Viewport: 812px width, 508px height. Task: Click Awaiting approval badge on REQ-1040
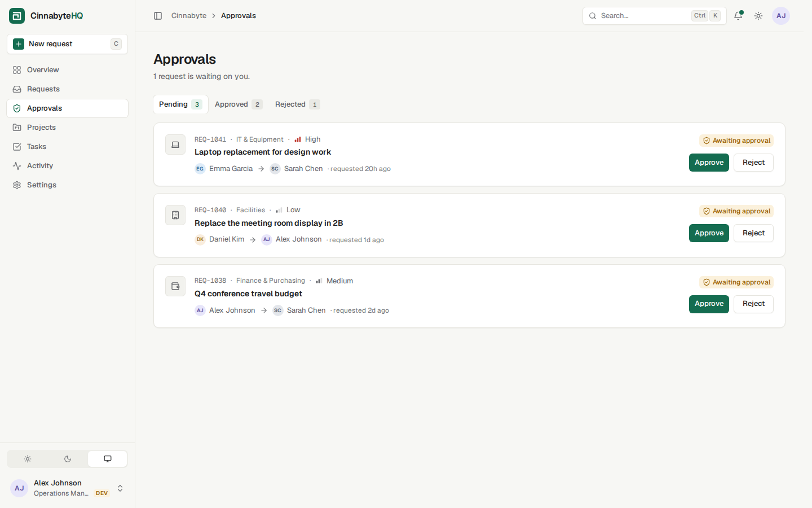pos(736,211)
